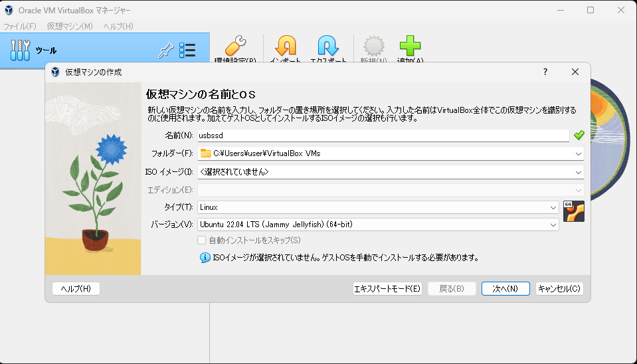Open the タイプ Linux dropdown

coord(553,207)
